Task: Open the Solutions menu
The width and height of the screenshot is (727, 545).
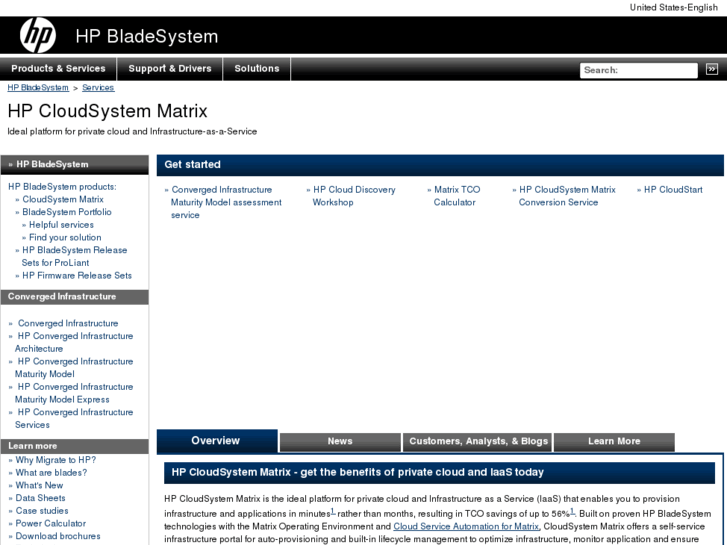Action: 257,69
